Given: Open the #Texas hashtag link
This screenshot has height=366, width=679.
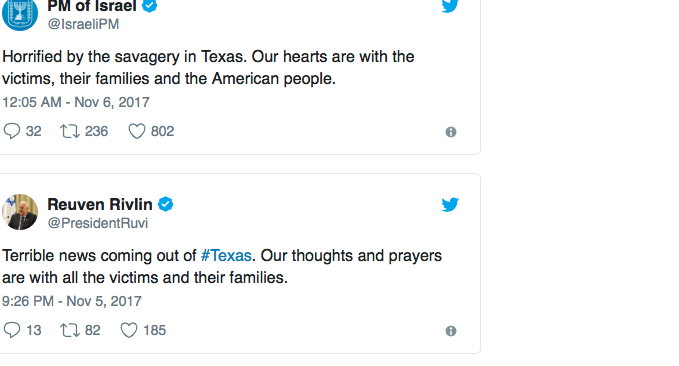Looking at the screenshot, I should pyautogui.click(x=226, y=256).
